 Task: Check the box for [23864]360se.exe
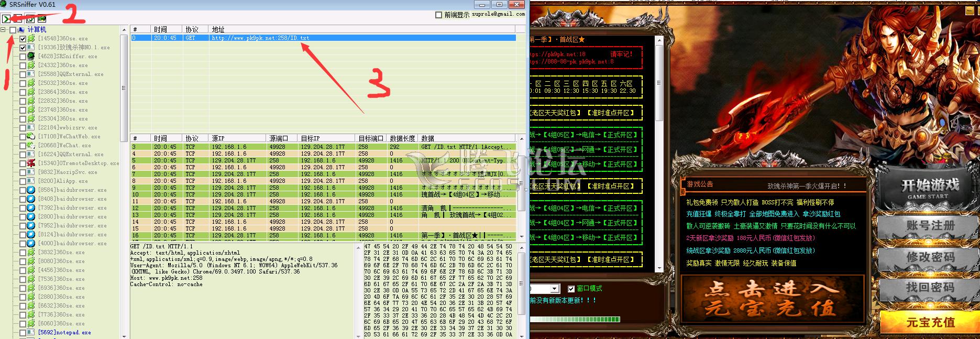pyautogui.click(x=23, y=92)
